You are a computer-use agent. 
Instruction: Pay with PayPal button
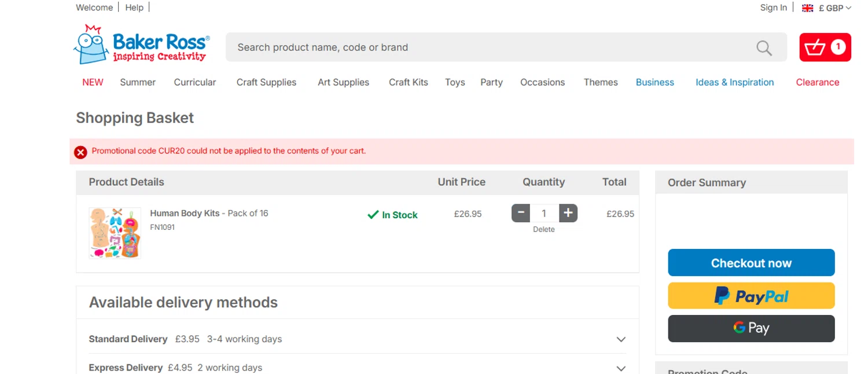[x=751, y=296]
